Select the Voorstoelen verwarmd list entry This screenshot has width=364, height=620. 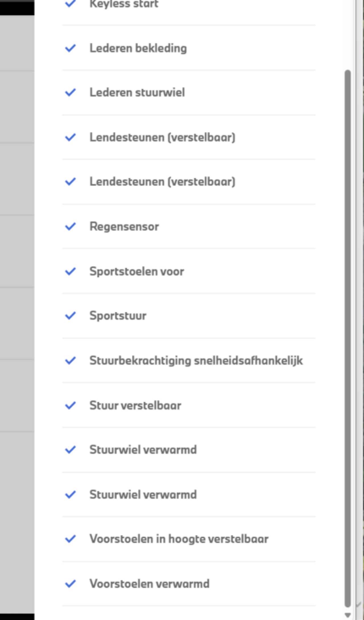(150, 584)
